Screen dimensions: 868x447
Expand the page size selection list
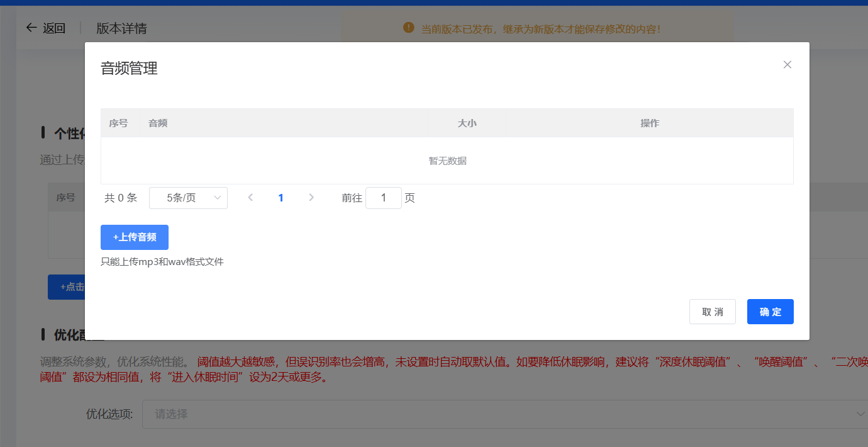(188, 198)
